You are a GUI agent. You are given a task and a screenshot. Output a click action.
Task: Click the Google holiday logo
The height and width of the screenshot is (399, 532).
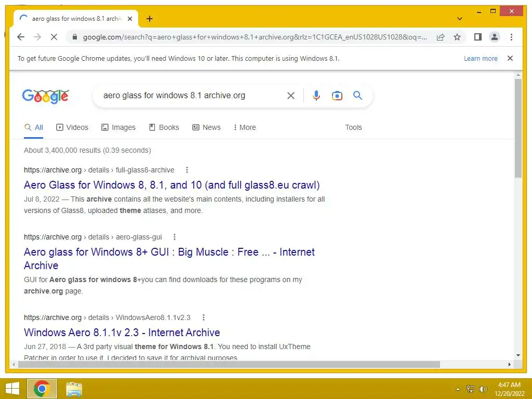click(46, 96)
